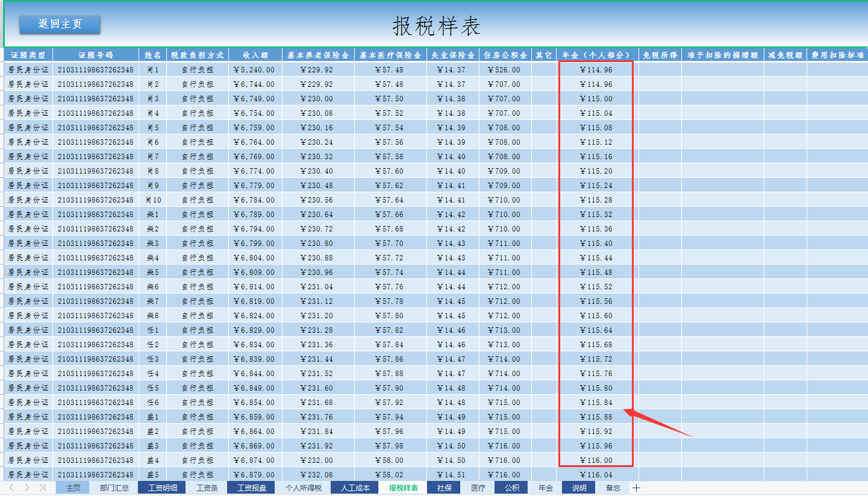Image resolution: width=868 pixels, height=496 pixels.
Task: Click the 收入额 column header
Action: (255, 54)
